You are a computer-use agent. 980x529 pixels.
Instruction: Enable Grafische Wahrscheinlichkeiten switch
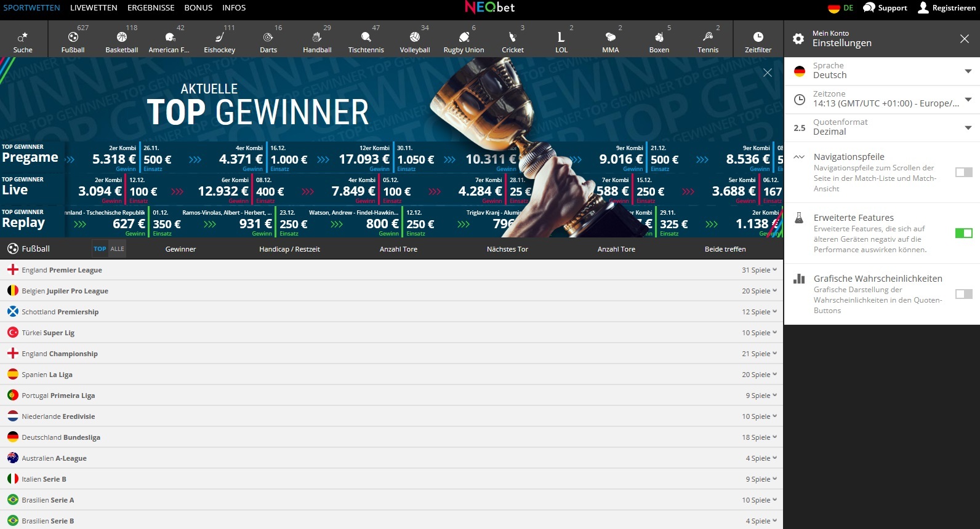(x=963, y=294)
